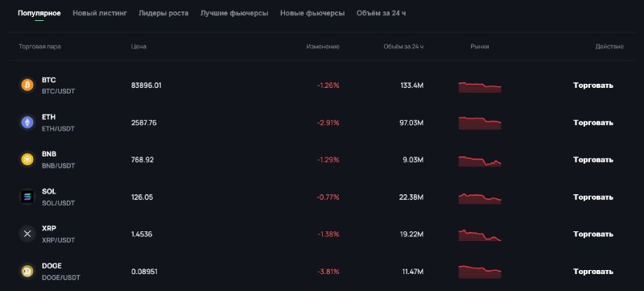Click Торговать for the BTC row
The image size is (644, 291).
(x=593, y=85)
